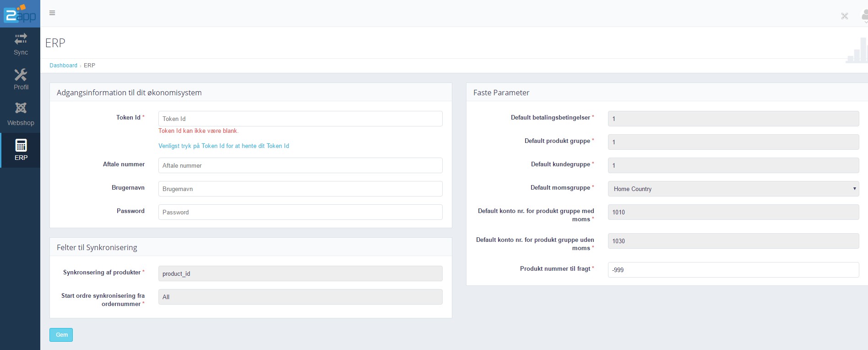This screenshot has width=868, height=350.
Task: Click into the Aftale nummer field
Action: click(x=300, y=165)
